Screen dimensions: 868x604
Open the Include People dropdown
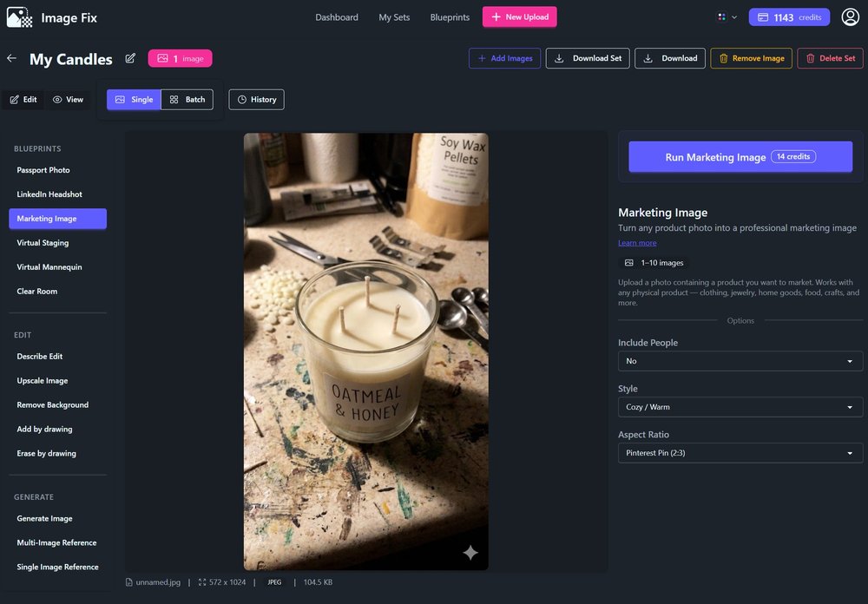[740, 360]
